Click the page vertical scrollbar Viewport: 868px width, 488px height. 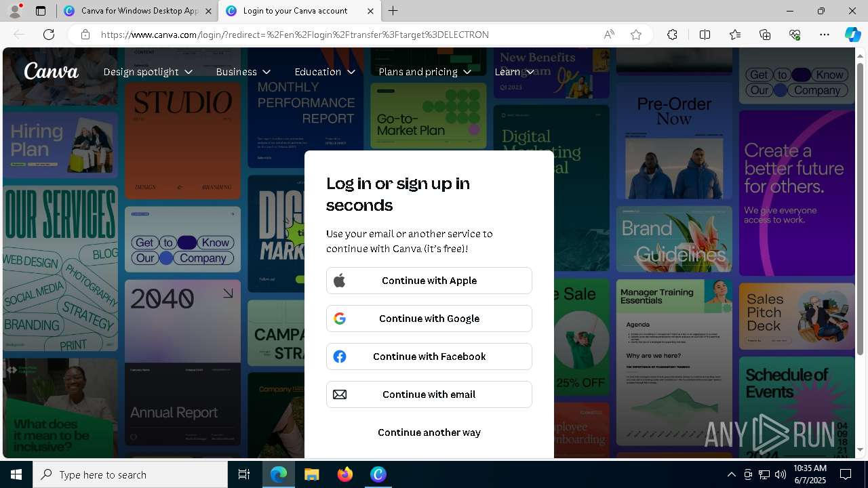coord(861,208)
